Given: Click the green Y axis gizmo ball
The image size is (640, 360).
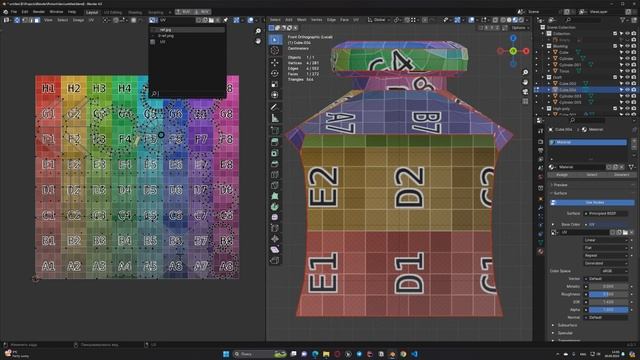Looking at the screenshot, I should [x=513, y=51].
